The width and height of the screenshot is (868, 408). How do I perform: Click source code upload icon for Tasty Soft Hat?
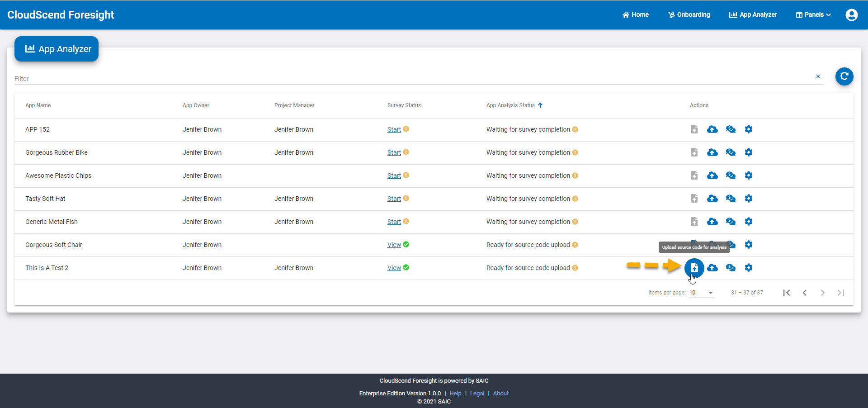click(x=694, y=199)
